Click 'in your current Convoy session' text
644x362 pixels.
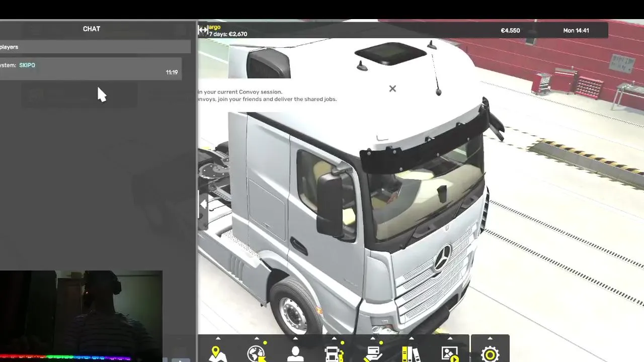click(240, 92)
